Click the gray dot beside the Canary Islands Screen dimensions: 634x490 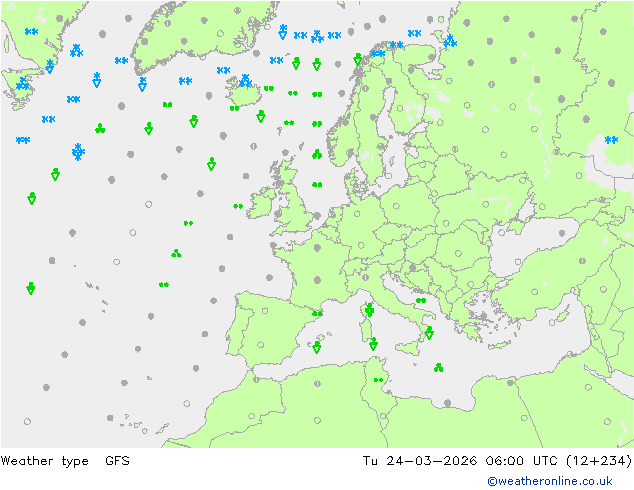click(x=110, y=418)
